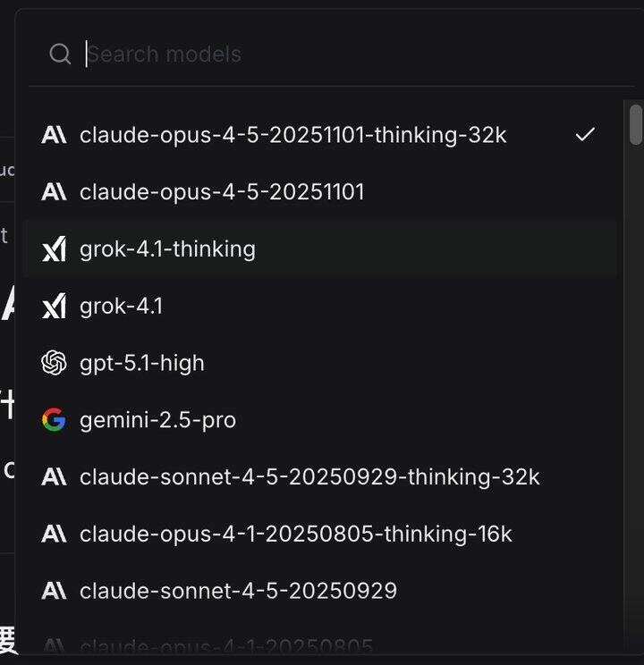Select the grok-4.1-thinking model
The width and height of the screenshot is (644, 665).
click(167, 249)
